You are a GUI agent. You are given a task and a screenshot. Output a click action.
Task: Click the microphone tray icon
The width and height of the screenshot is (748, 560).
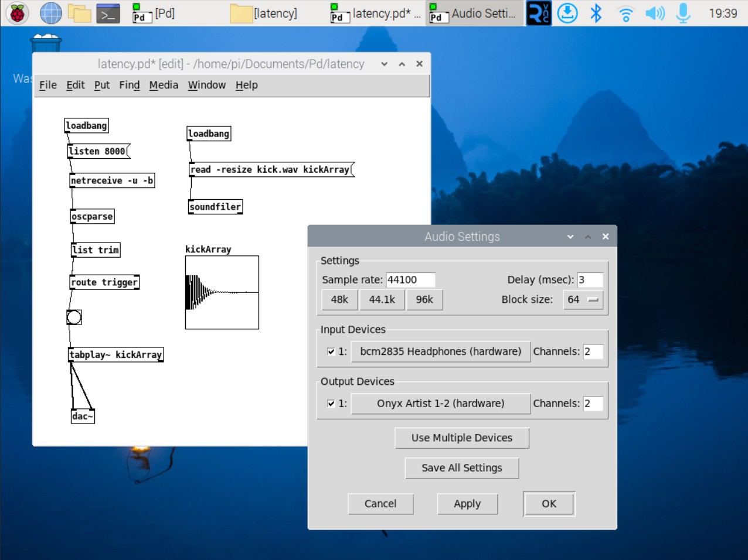683,13
